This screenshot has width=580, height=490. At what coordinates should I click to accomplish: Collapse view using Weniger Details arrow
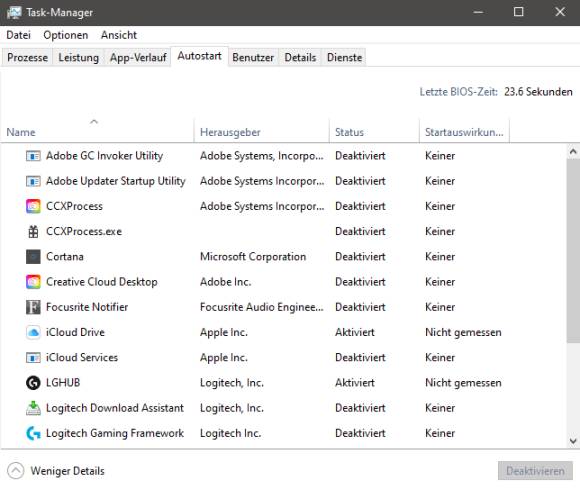(16, 471)
